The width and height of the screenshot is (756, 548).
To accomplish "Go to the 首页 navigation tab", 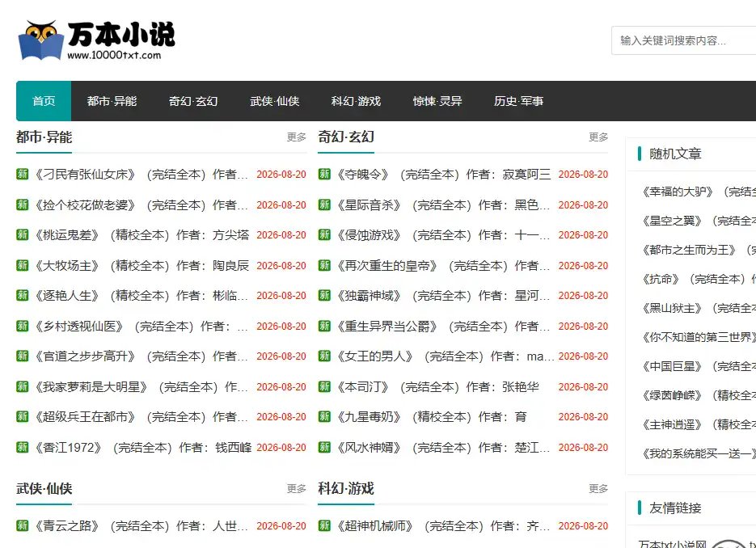I will 44,101.
